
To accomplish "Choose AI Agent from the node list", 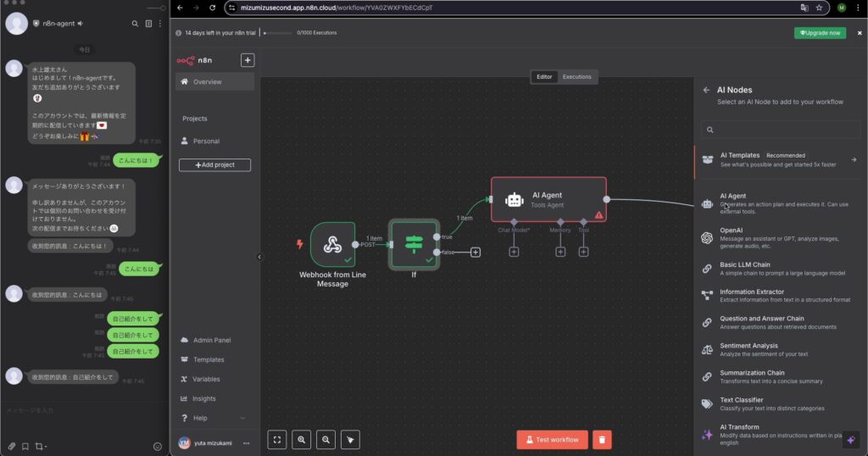I will coord(781,203).
